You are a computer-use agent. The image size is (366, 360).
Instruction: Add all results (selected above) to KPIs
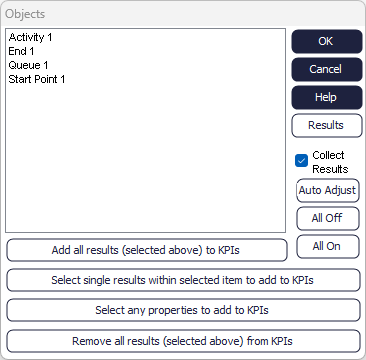coord(147,250)
